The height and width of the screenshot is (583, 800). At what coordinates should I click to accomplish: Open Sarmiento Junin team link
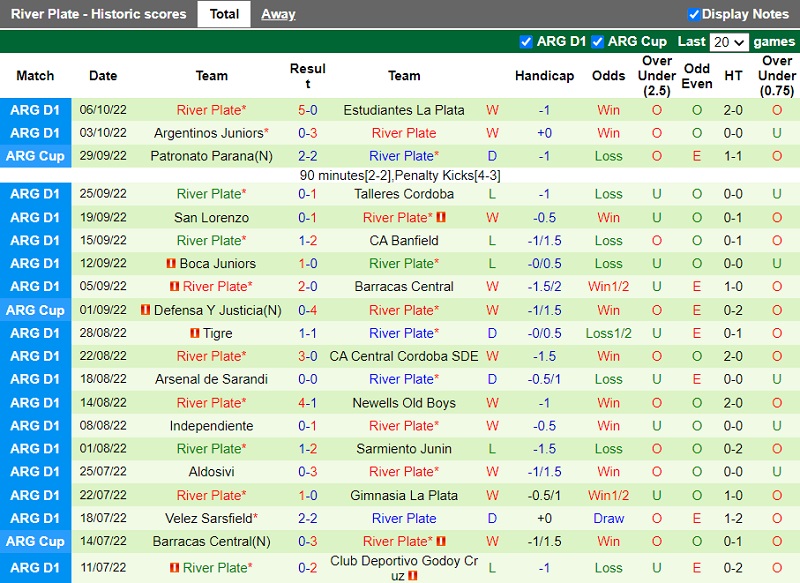click(x=404, y=449)
